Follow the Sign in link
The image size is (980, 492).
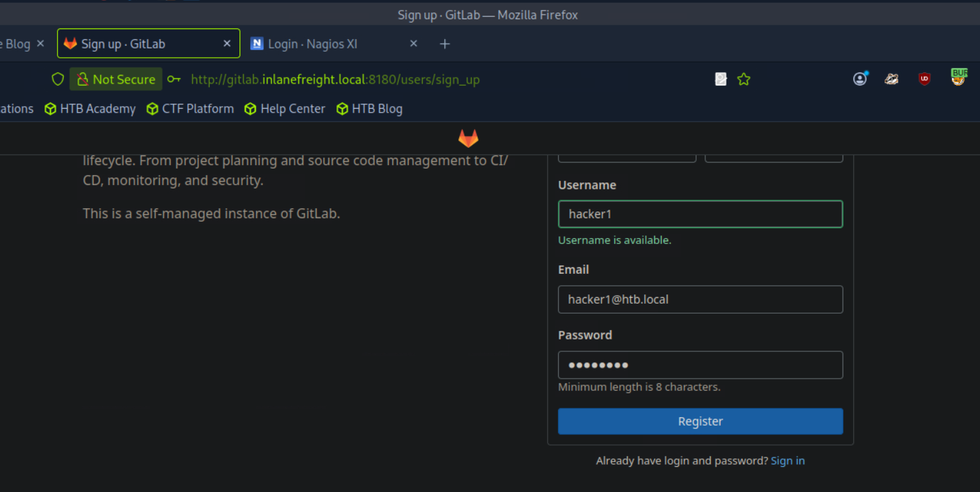788,461
